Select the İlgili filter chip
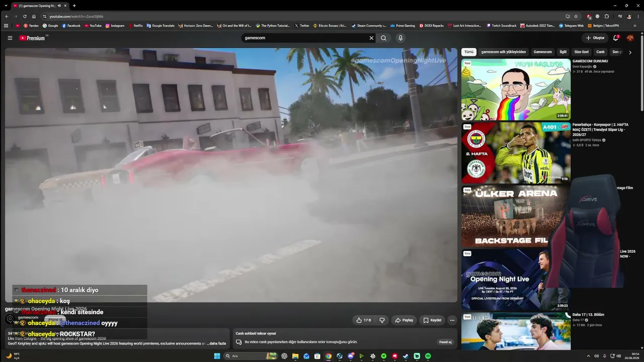This screenshot has width=644, height=362. (x=563, y=52)
